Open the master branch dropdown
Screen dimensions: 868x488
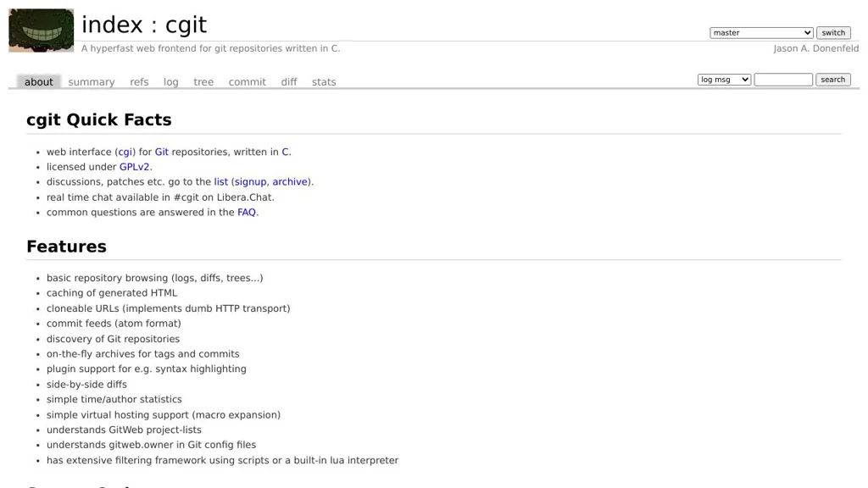(761, 33)
